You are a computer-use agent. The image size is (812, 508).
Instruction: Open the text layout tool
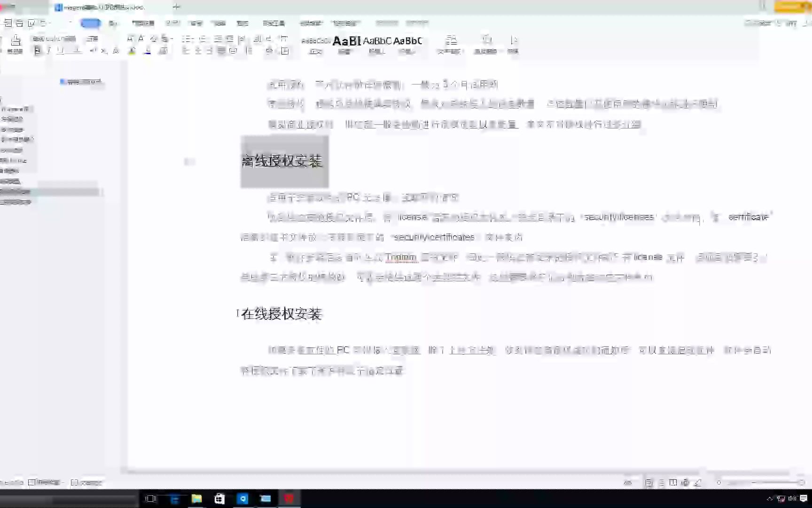[450, 45]
